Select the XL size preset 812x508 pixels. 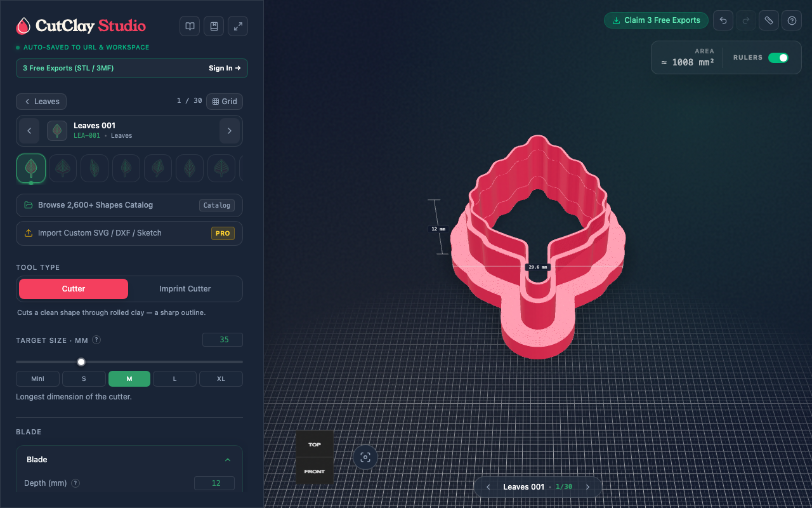(221, 379)
